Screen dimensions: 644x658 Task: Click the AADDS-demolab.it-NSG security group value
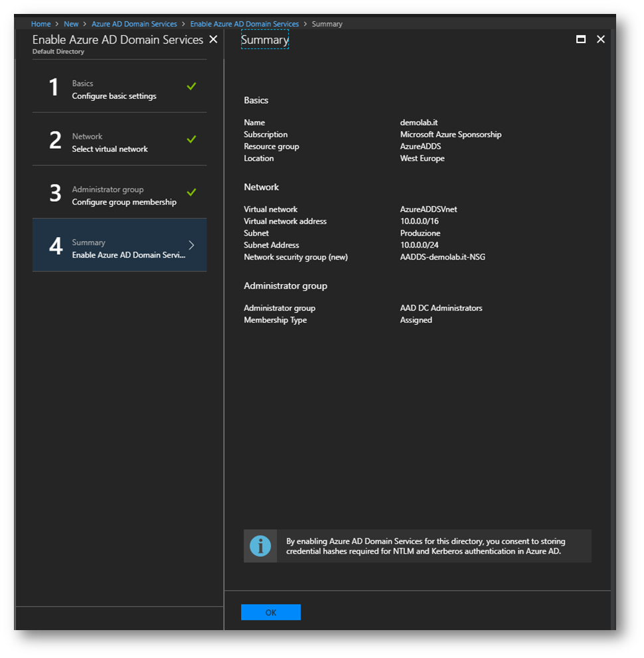pos(443,257)
